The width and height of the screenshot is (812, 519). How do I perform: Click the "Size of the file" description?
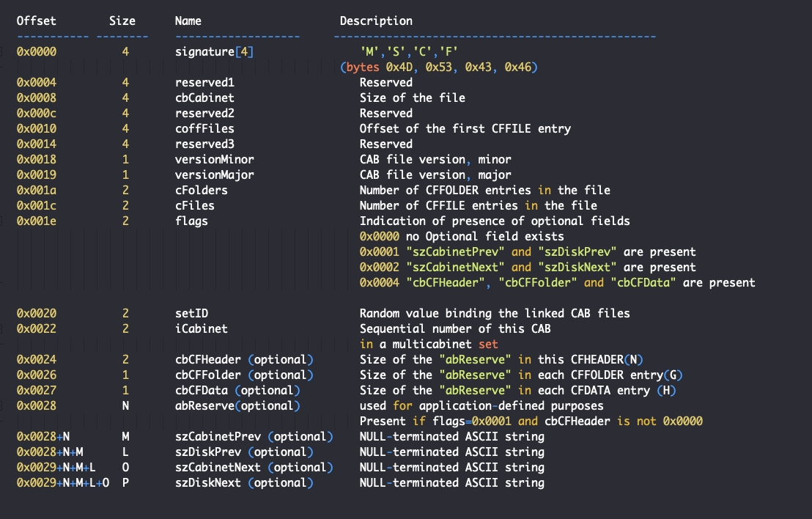[412, 97]
